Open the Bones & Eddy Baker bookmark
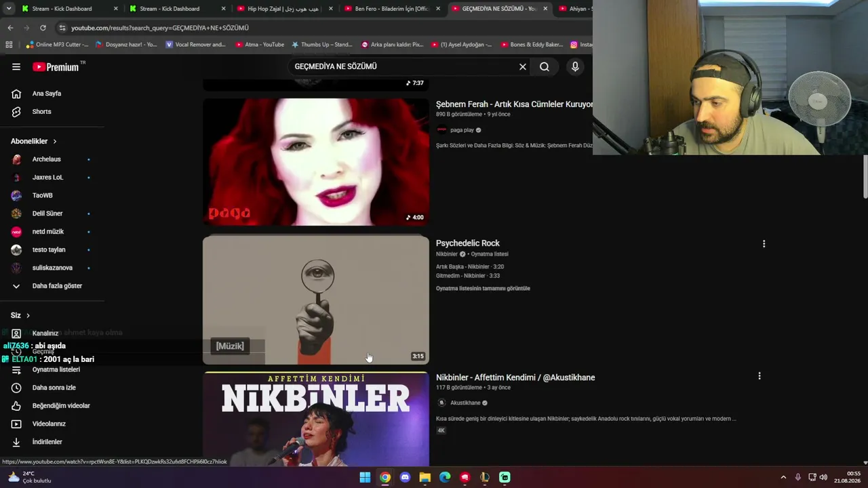 tap(532, 45)
